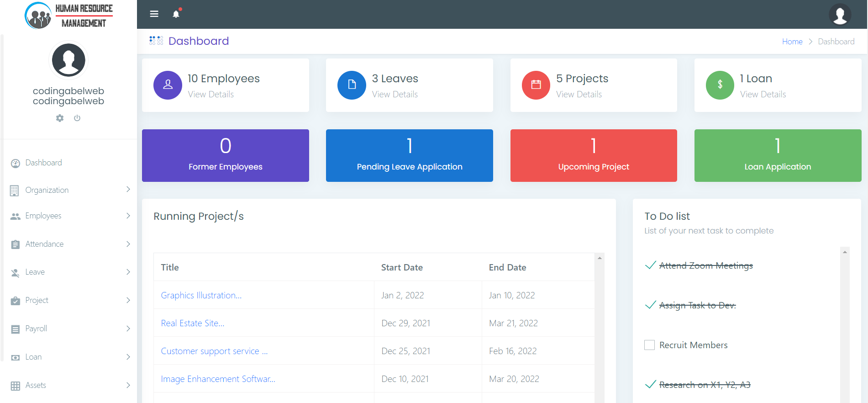The image size is (868, 403).
Task: Open the Assets sidebar menu item
Action: tap(36, 385)
